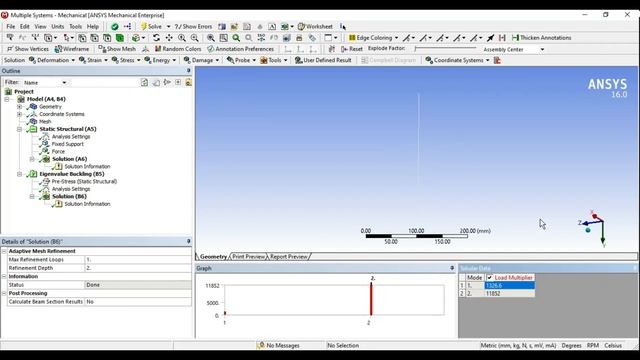Click the Wireframe display icon

[x=58, y=49]
